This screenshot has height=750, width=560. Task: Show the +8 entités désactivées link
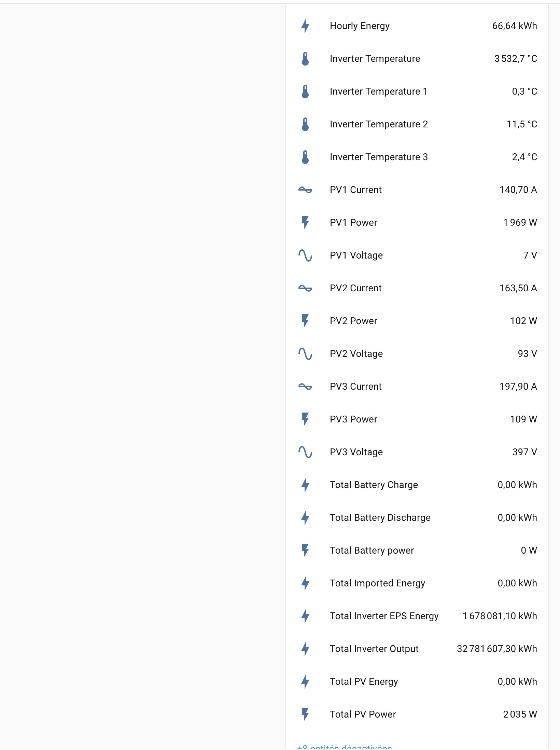pyautogui.click(x=345, y=747)
